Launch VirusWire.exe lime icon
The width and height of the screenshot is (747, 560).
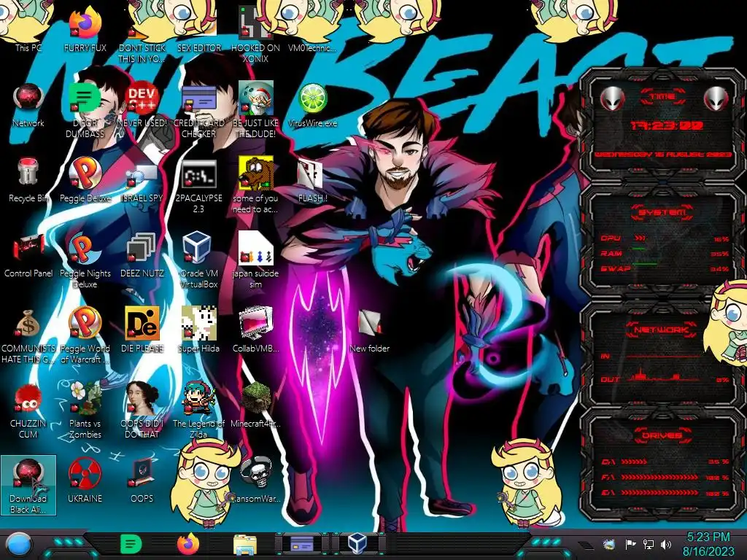coord(312,105)
